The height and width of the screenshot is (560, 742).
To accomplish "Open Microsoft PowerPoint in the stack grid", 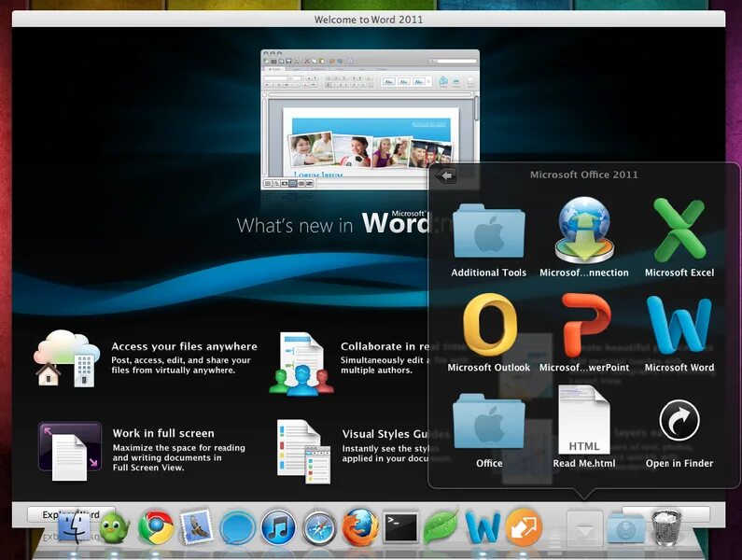I will tap(585, 325).
